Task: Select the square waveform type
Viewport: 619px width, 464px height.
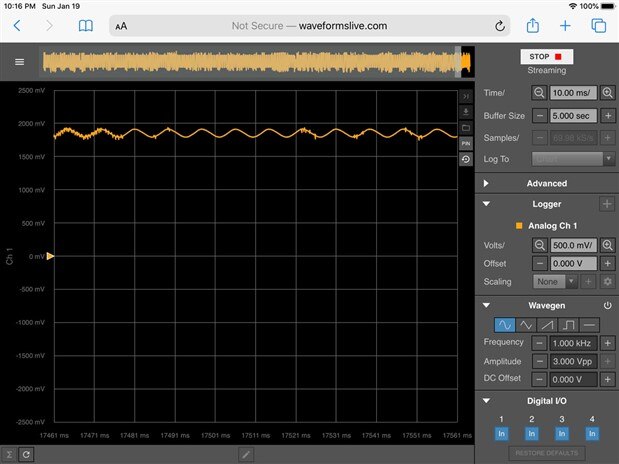Action: [x=568, y=325]
